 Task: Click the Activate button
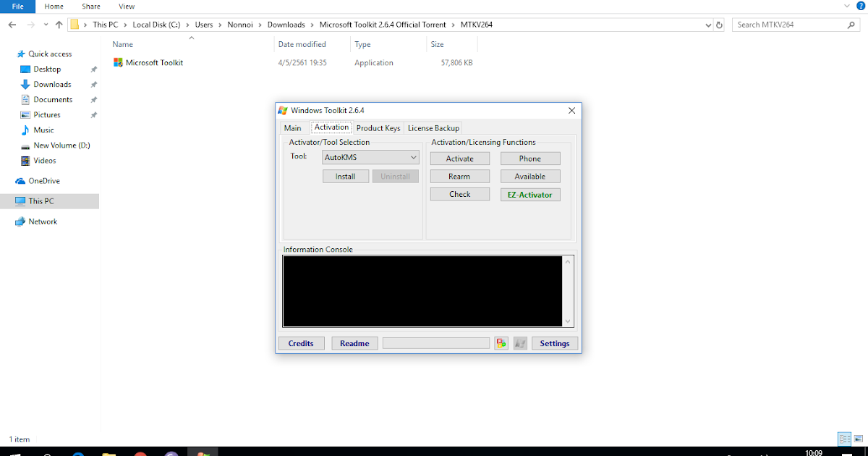coord(460,159)
